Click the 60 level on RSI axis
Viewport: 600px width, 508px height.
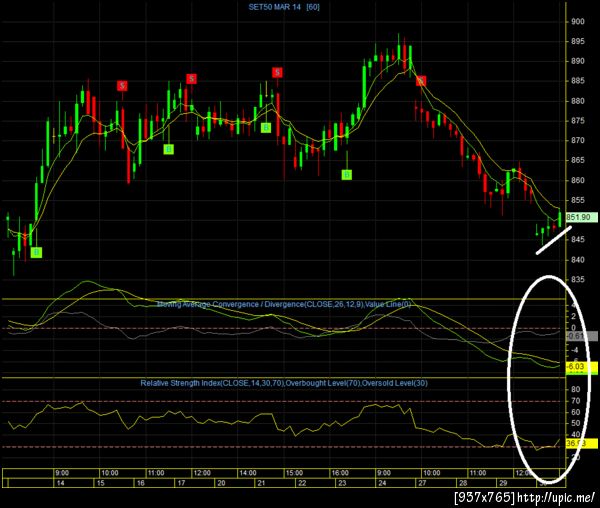[x=576, y=412]
